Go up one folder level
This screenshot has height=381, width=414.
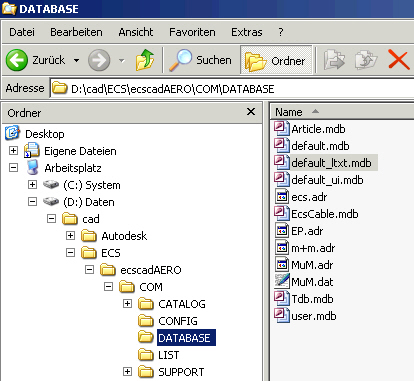coord(145,60)
